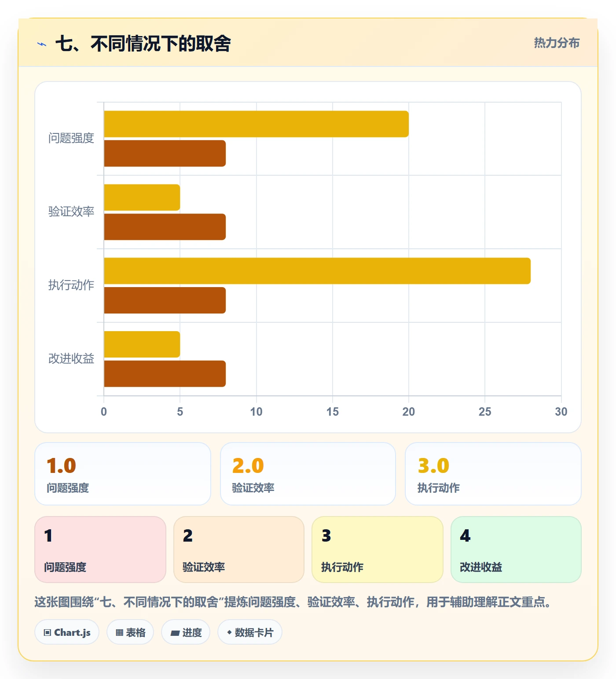The height and width of the screenshot is (679, 616).
Task: Click the yellow bar for 改进收益
Action: [142, 344]
